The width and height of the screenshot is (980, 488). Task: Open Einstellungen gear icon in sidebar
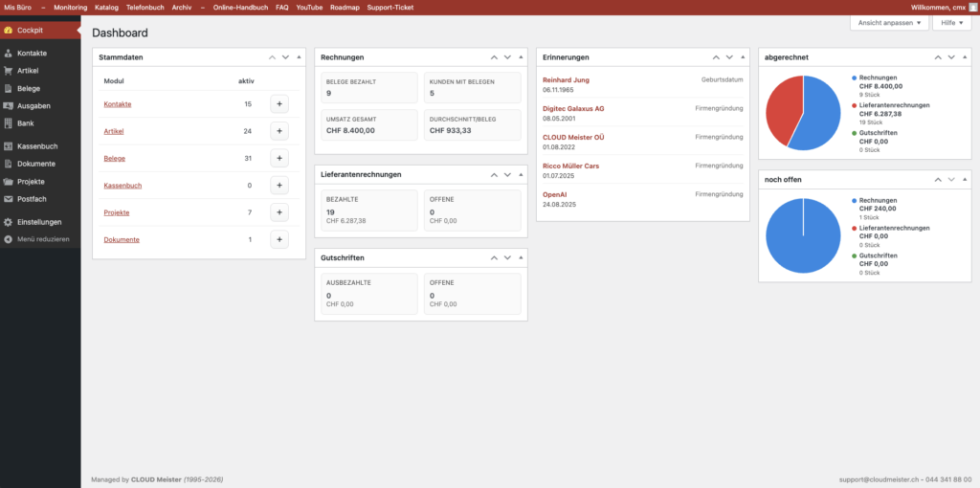(9, 222)
